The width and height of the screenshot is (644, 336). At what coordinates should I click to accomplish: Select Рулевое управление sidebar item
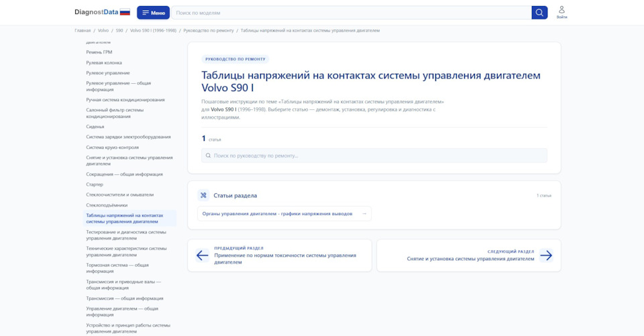pyautogui.click(x=108, y=73)
